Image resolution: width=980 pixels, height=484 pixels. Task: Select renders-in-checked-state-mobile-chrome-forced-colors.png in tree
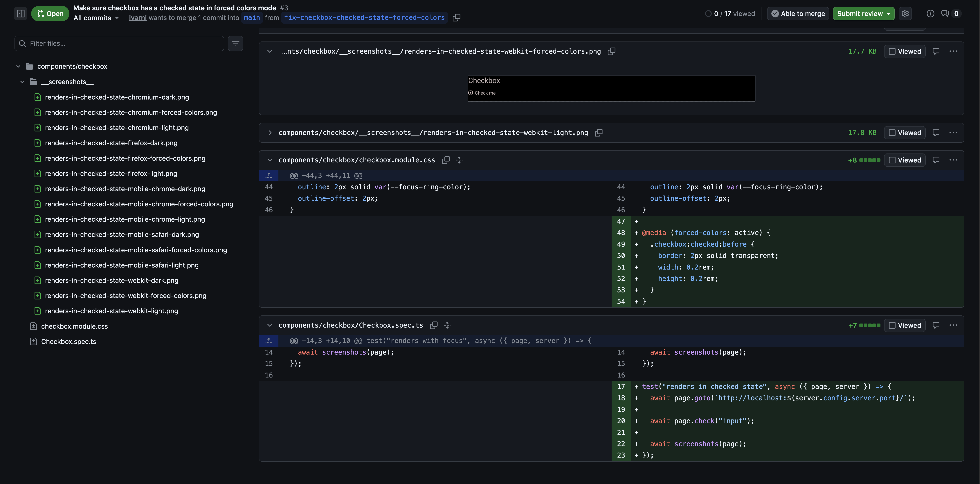(x=139, y=204)
